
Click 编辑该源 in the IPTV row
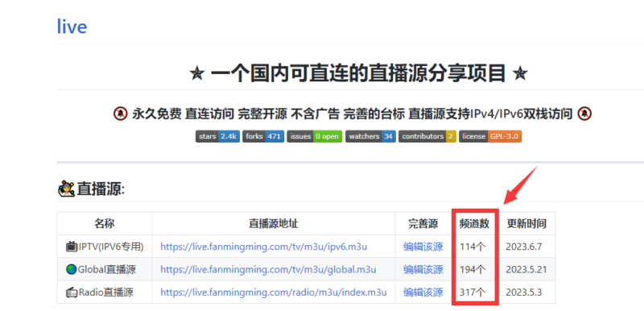pyautogui.click(x=423, y=247)
